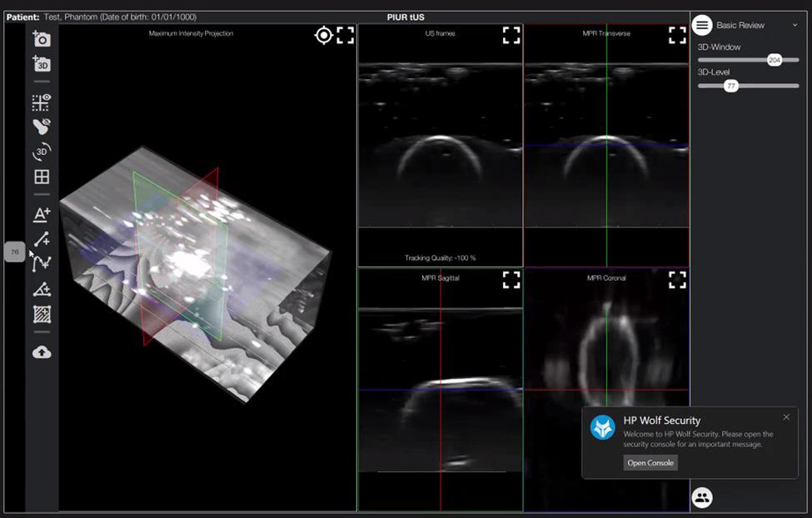The height and width of the screenshot is (518, 812).
Task: Click the MPR Transverse image
Action: pos(606,145)
